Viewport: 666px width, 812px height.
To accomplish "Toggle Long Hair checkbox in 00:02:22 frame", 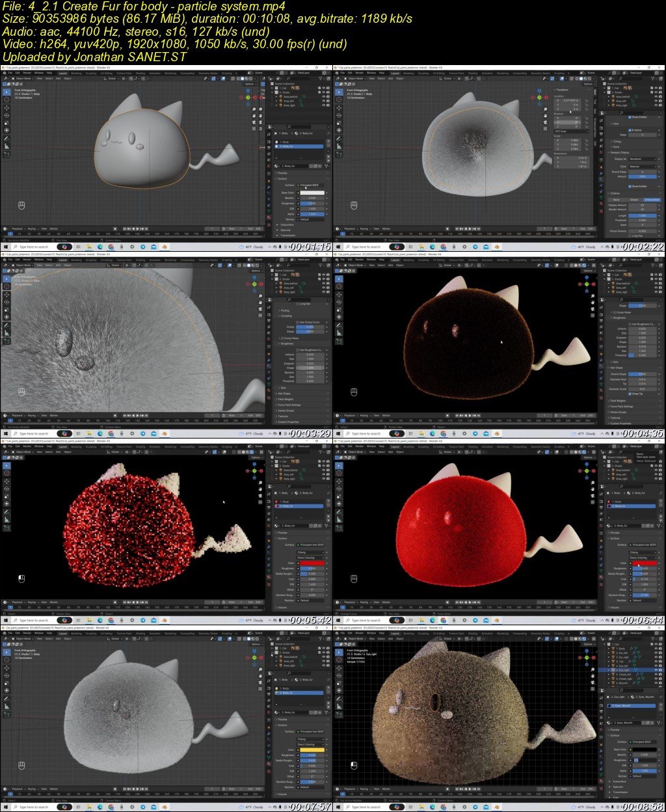I will 630,236.
